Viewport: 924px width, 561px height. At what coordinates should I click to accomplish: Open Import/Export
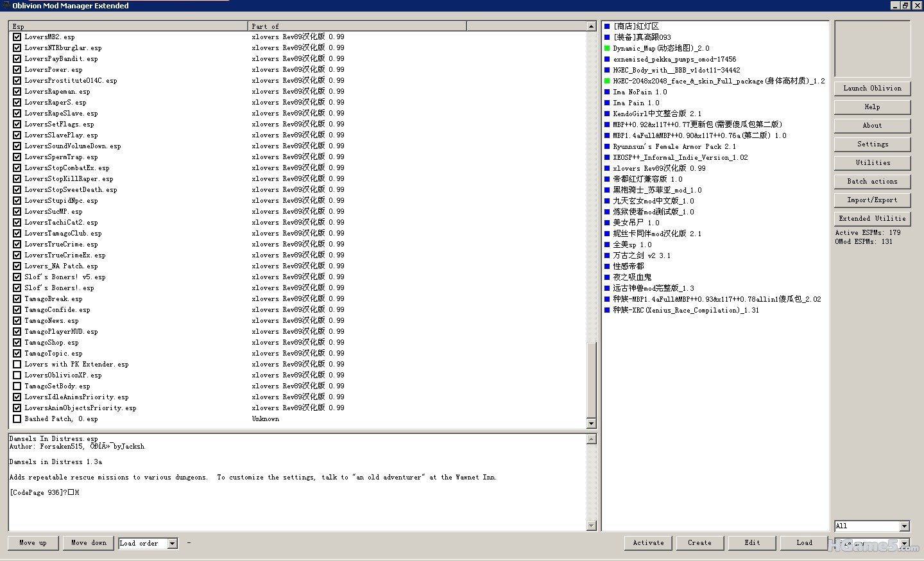click(872, 200)
